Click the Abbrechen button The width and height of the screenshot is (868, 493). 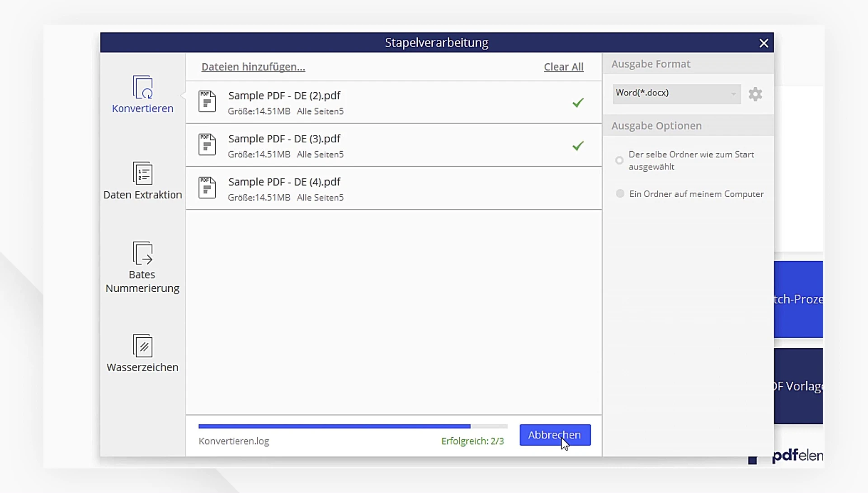point(555,435)
